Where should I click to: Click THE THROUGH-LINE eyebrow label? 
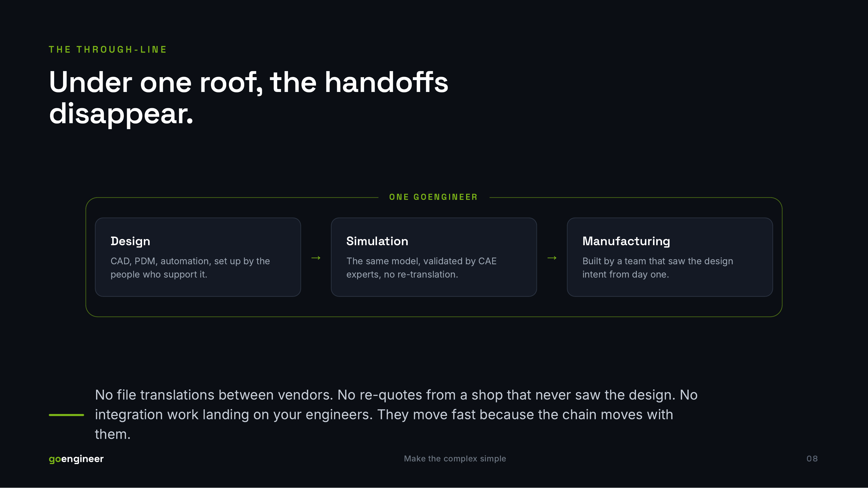click(108, 49)
